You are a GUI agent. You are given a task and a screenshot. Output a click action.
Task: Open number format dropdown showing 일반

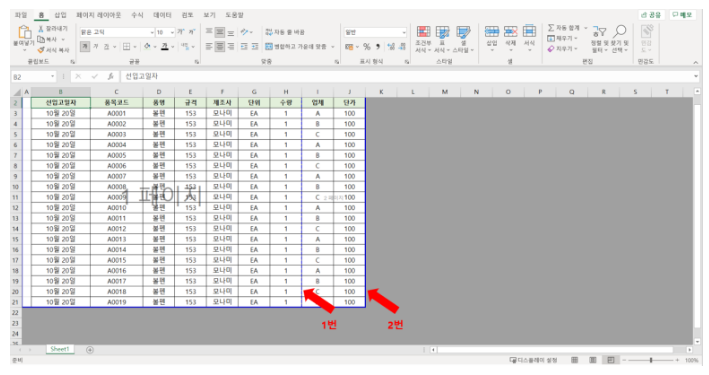tap(375, 32)
